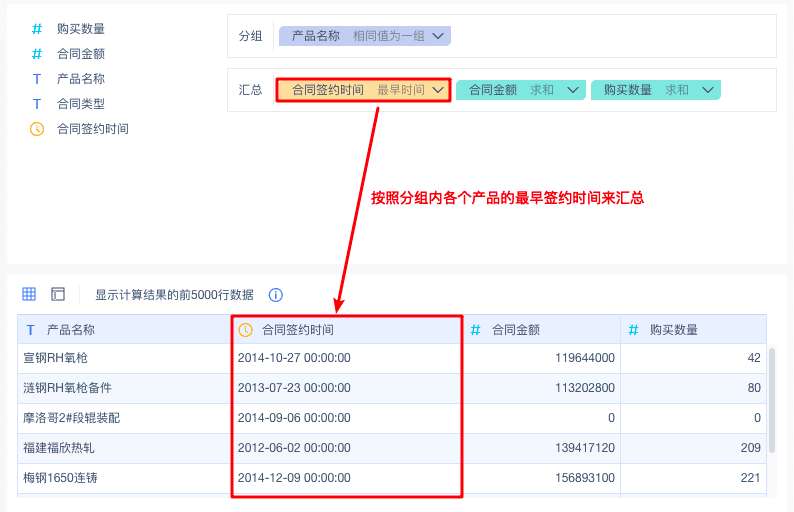
Task: Click the 产品名称 column header
Action: click(124, 330)
